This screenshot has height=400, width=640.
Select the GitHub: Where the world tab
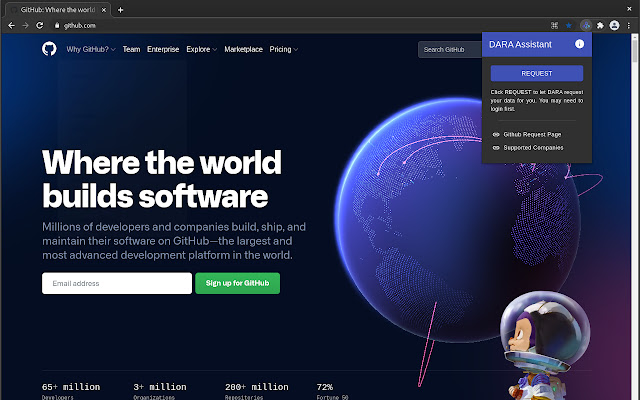click(x=57, y=10)
